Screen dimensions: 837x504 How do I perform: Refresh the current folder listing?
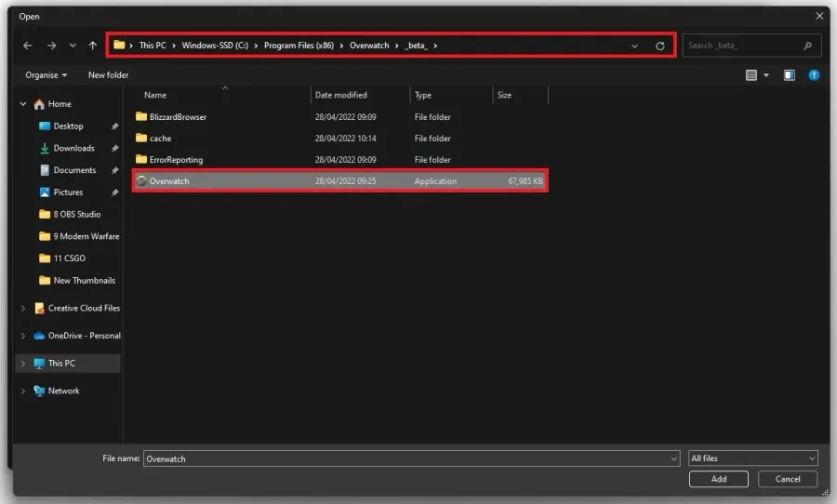point(659,46)
